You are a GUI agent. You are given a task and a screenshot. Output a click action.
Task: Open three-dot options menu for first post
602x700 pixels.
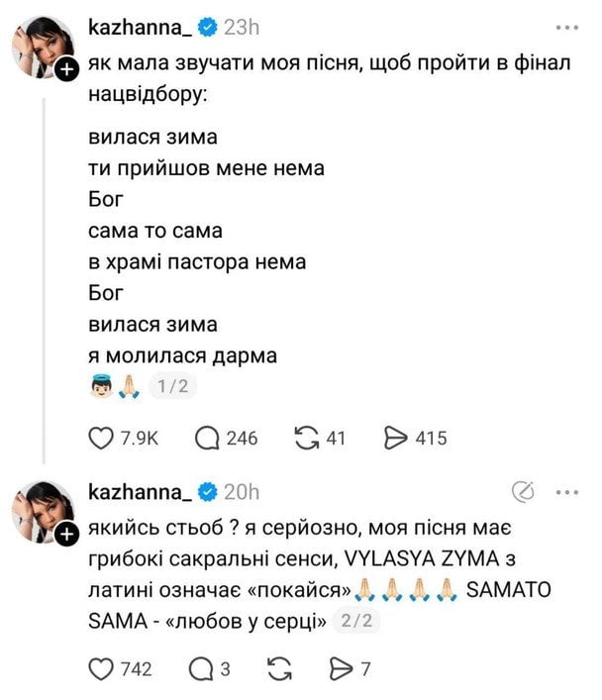click(566, 28)
